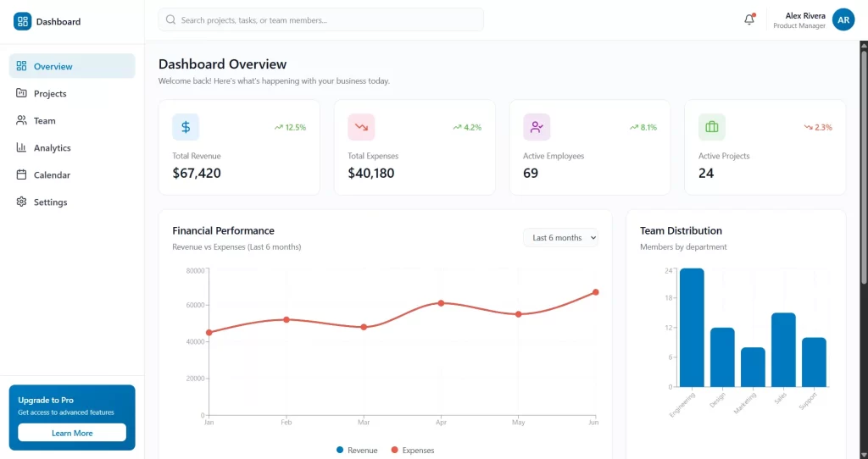This screenshot has width=868, height=459.
Task: Focus the search projects input field
Action: coord(326,19)
